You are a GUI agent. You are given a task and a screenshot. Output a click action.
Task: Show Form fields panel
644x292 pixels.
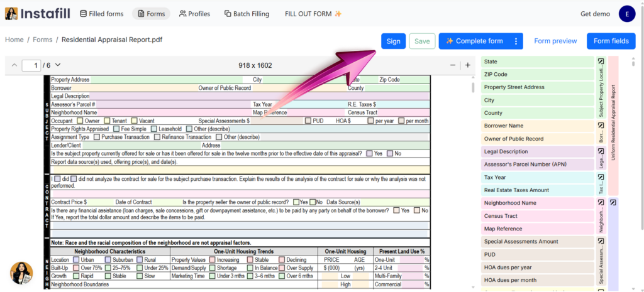coord(611,41)
